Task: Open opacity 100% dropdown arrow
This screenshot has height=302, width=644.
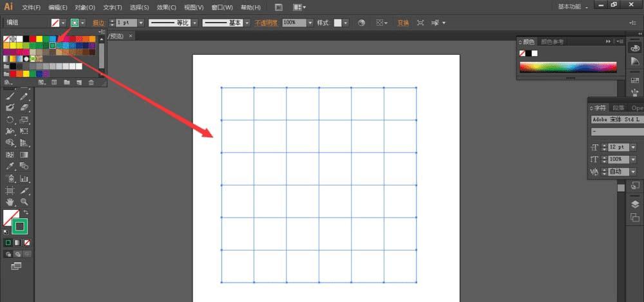Action: 310,23
